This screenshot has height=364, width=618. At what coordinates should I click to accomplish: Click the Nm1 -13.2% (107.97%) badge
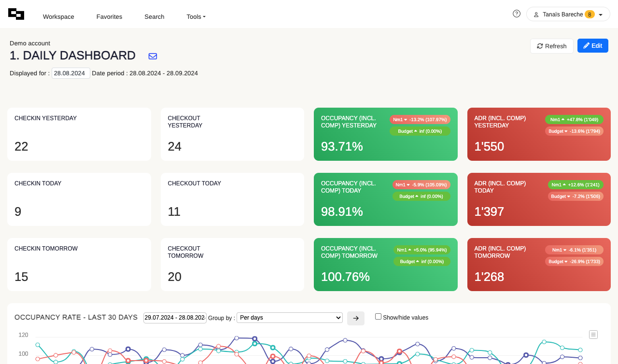[x=420, y=119]
